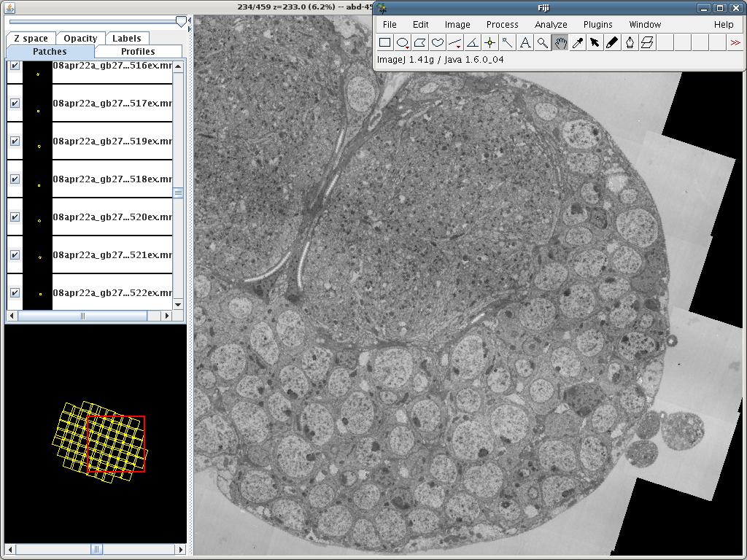Select the Text tool
Image resolution: width=747 pixels, height=560 pixels.
click(525, 43)
